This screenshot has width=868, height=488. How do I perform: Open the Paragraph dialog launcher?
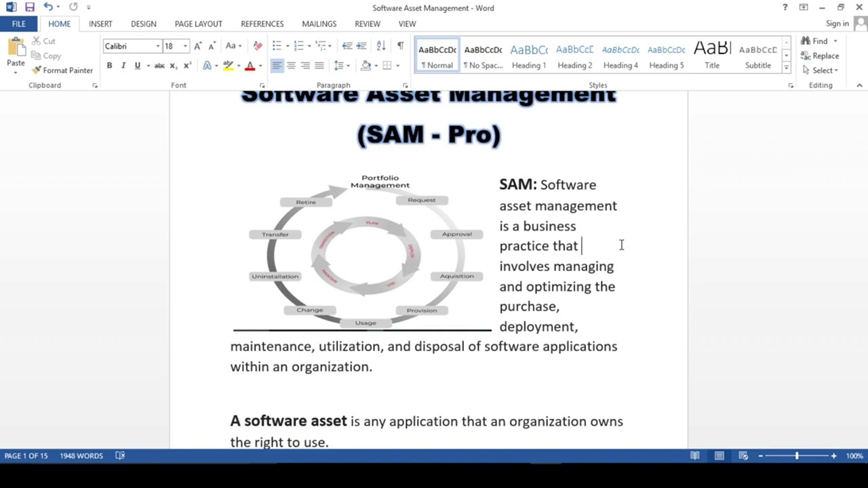406,85
